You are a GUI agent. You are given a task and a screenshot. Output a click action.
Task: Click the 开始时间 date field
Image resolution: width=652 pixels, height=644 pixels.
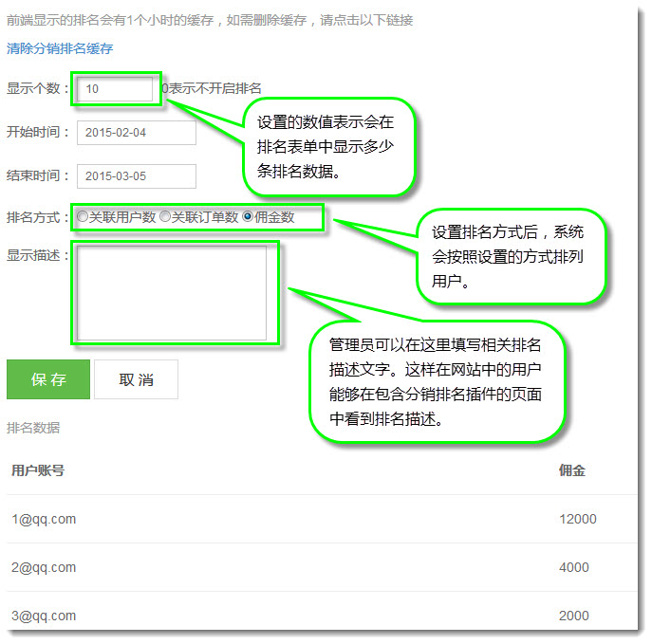tap(136, 132)
